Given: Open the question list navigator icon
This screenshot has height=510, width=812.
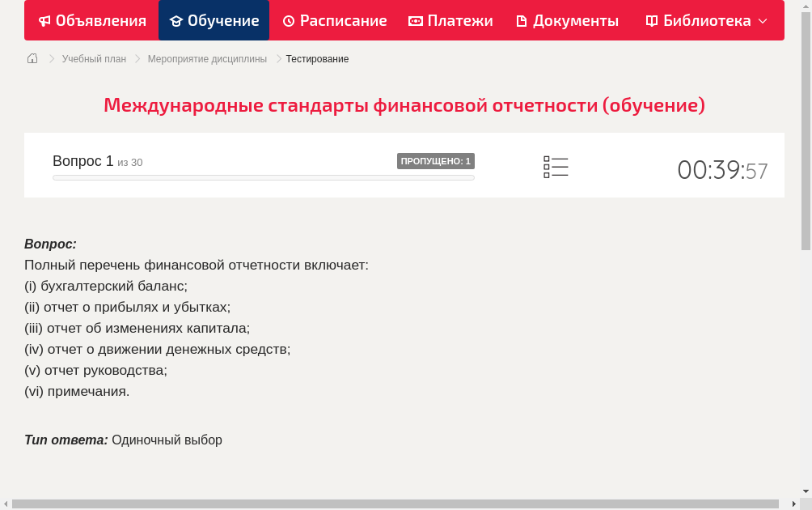Looking at the screenshot, I should tap(556, 167).
